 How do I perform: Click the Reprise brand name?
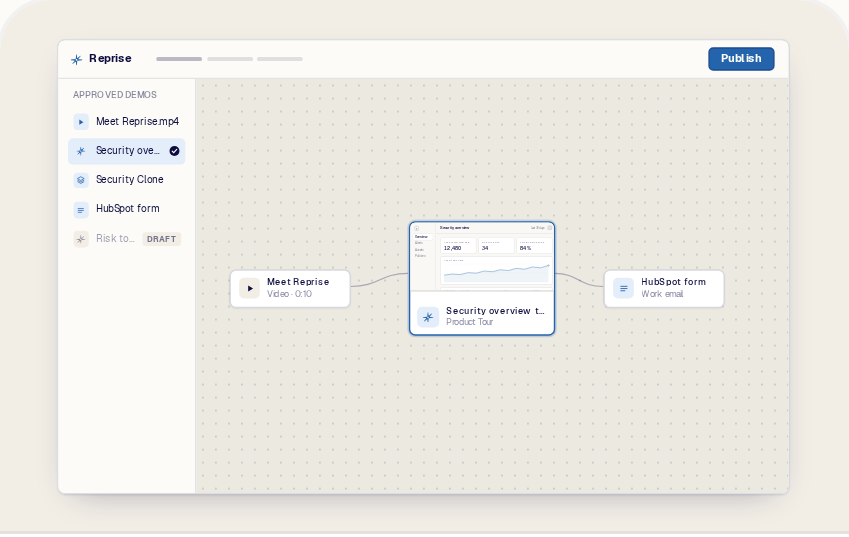pos(110,58)
